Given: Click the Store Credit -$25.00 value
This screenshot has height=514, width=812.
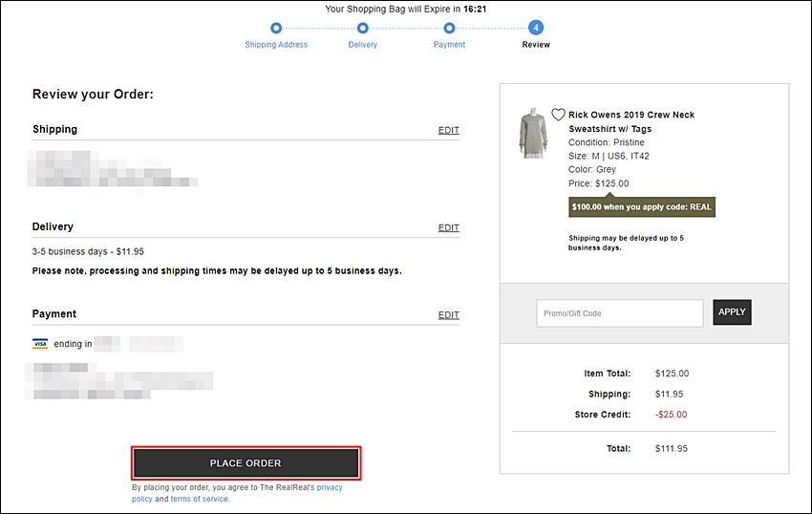Looking at the screenshot, I should 671,414.
